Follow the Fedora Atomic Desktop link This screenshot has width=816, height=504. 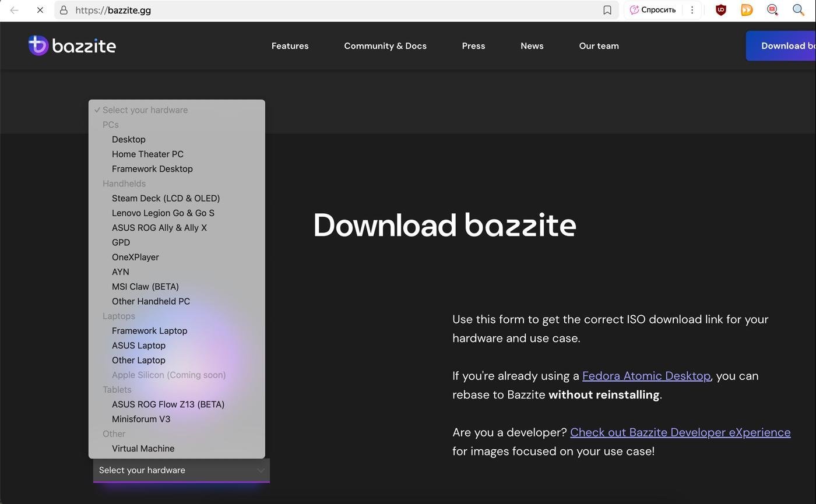pyautogui.click(x=646, y=376)
